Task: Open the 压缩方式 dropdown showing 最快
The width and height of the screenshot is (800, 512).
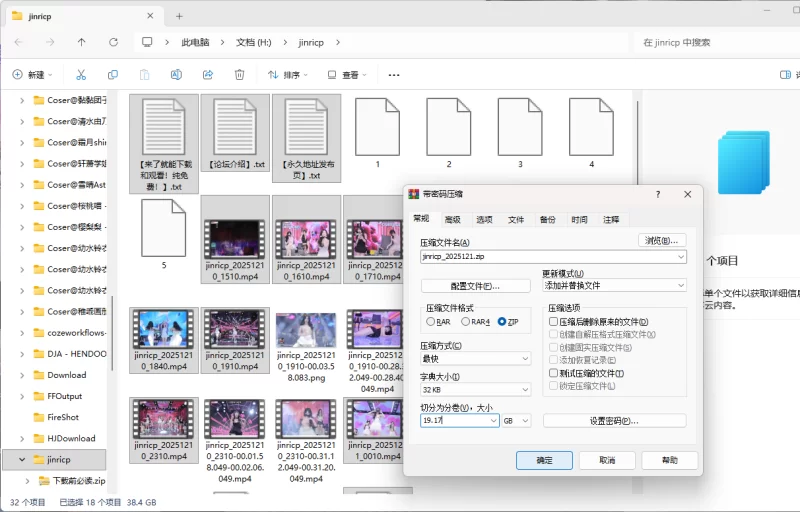Action: coord(475,358)
